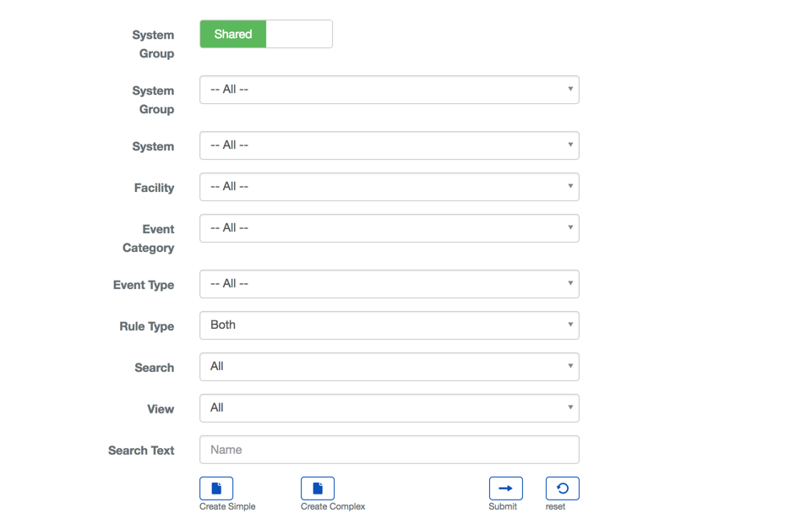The width and height of the screenshot is (812, 519).
Task: Expand the View dropdown
Action: click(x=389, y=408)
